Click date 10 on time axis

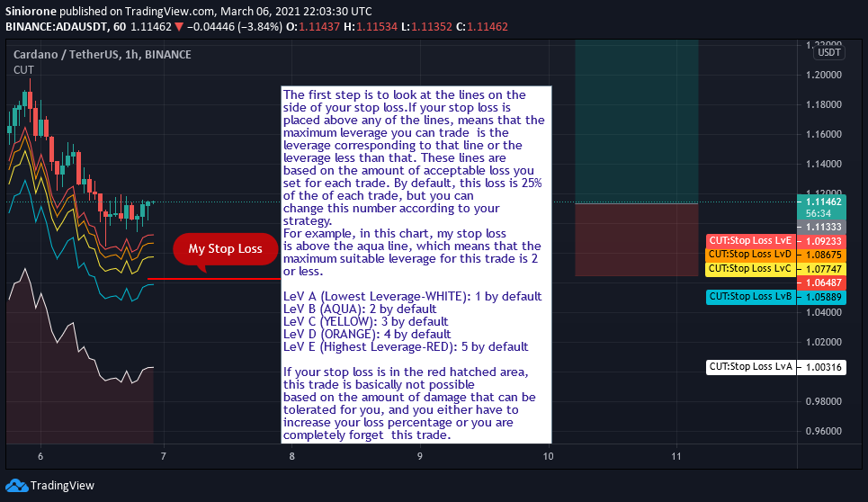tap(548, 457)
